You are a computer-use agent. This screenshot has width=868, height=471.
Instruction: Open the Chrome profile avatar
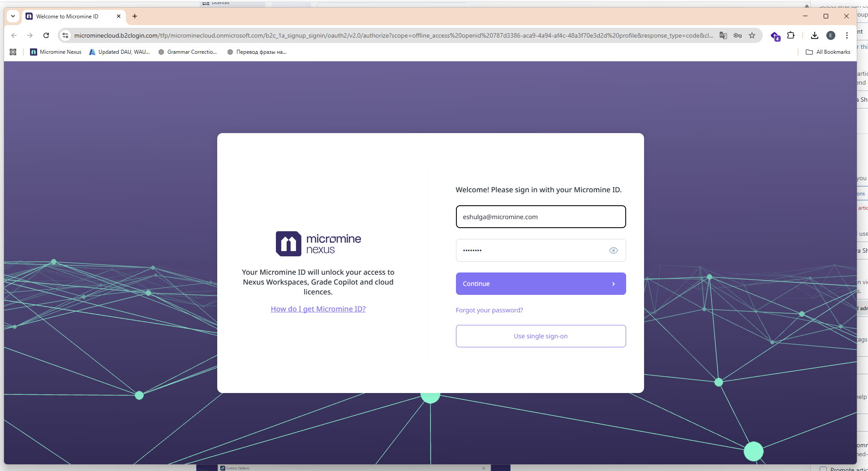click(x=831, y=35)
